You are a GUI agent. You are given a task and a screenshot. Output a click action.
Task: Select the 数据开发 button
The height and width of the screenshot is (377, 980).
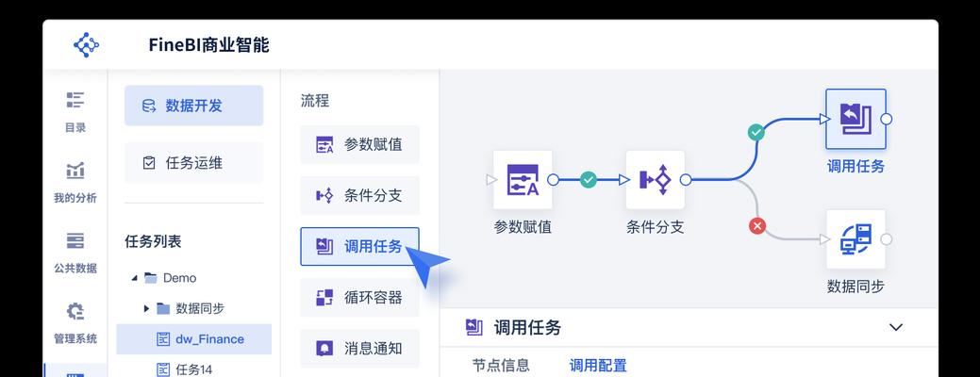193,106
